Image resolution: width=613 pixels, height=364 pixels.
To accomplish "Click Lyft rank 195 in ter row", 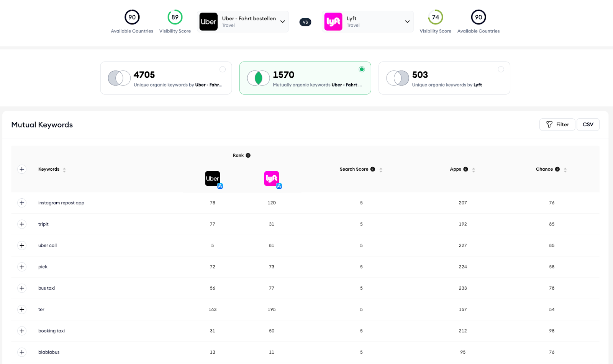I will click(272, 309).
